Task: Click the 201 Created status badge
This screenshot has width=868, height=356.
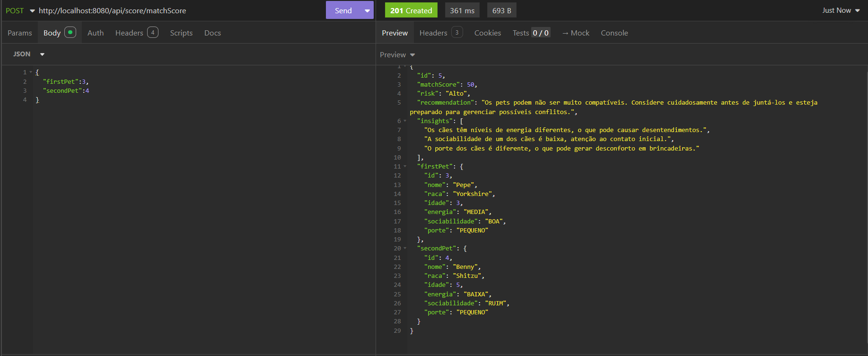Action: point(411,10)
